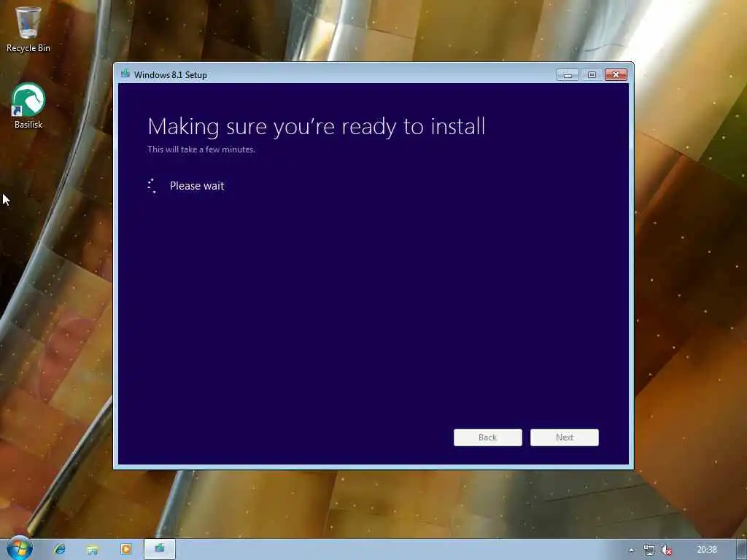Click the 'Please wait' status text
Image resolution: width=747 pixels, height=560 pixels.
point(197,186)
